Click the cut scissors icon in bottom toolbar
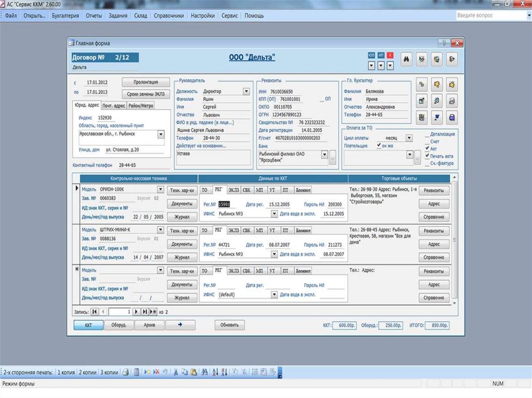 pyautogui.click(x=176, y=372)
